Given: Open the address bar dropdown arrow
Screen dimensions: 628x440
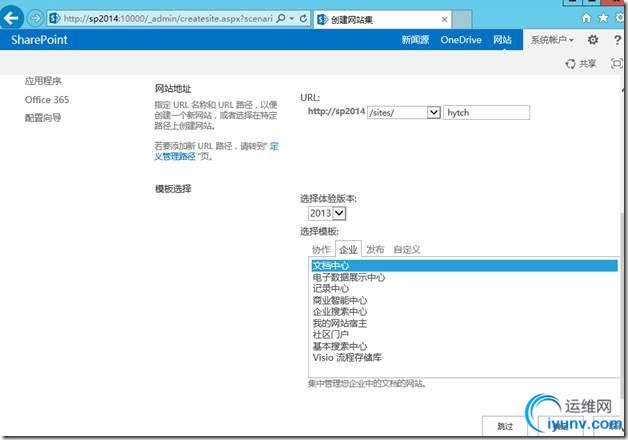Looking at the screenshot, I should pos(292,18).
